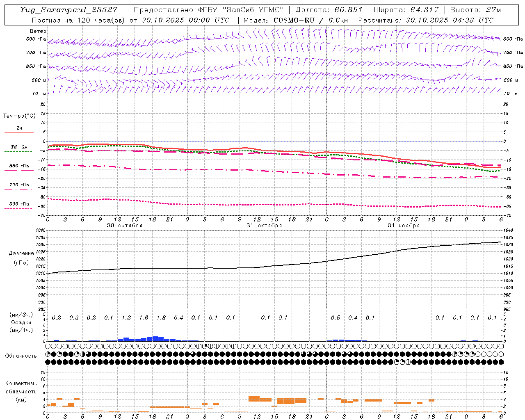Click the (мм/1ч.) precipitation unit label
The width and height of the screenshot is (525, 420).
(x=21, y=330)
